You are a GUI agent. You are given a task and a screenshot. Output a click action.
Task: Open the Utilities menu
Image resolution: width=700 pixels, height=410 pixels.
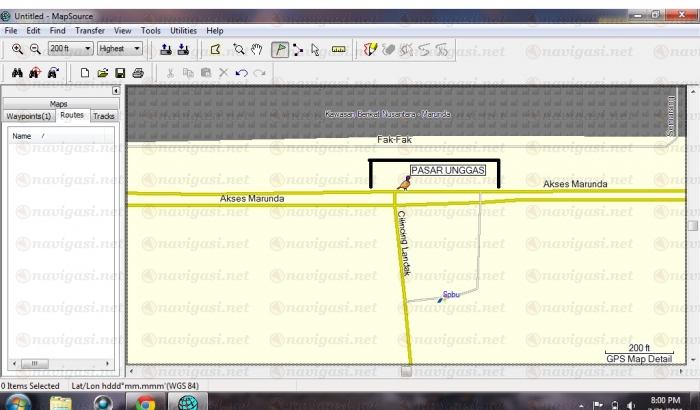(183, 31)
